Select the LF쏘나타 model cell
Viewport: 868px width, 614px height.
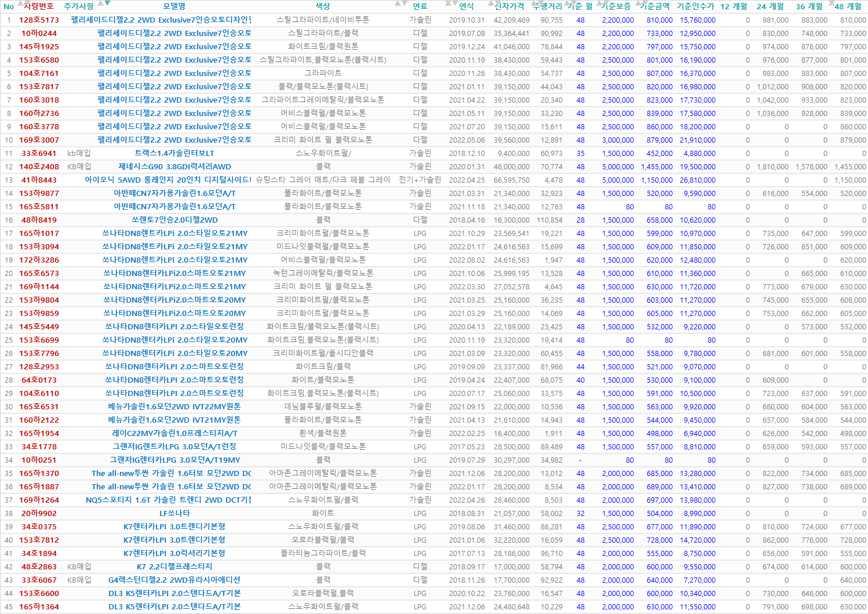point(174,513)
